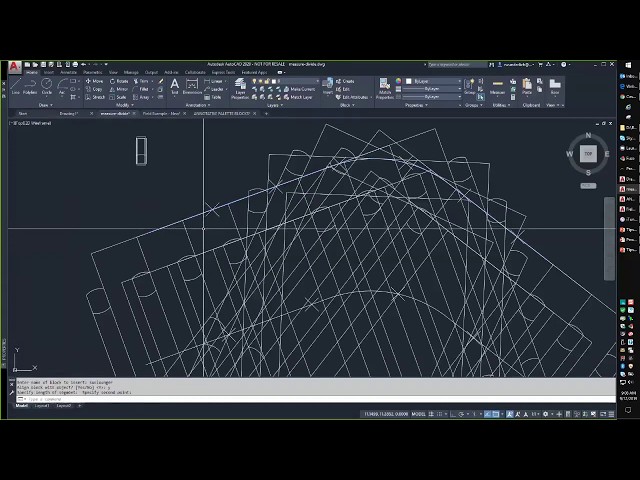Toggle MODEL space button in status bar
Viewport: 640px width, 480px height.
[418, 414]
